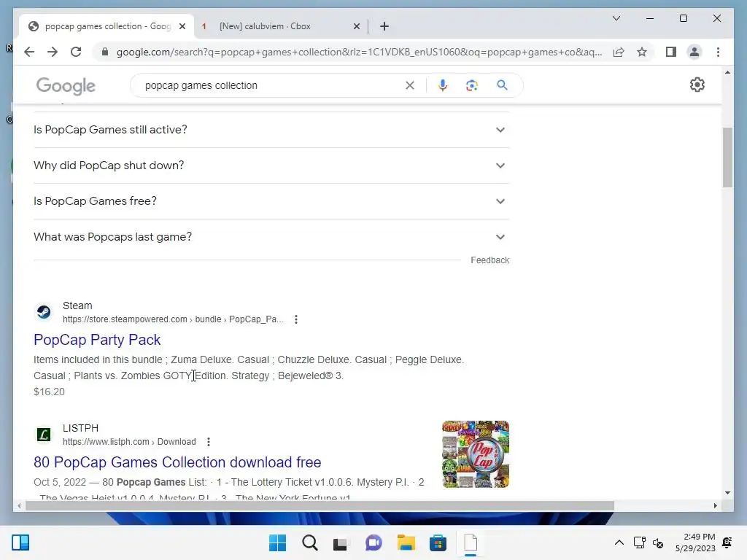Click the Feedback link
Viewport: 747px width, 560px height.
coord(489,260)
